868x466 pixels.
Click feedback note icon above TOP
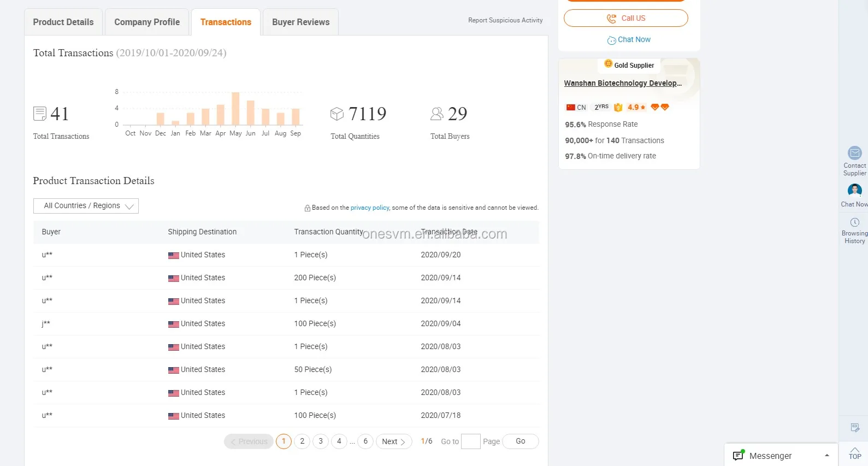pyautogui.click(x=855, y=427)
